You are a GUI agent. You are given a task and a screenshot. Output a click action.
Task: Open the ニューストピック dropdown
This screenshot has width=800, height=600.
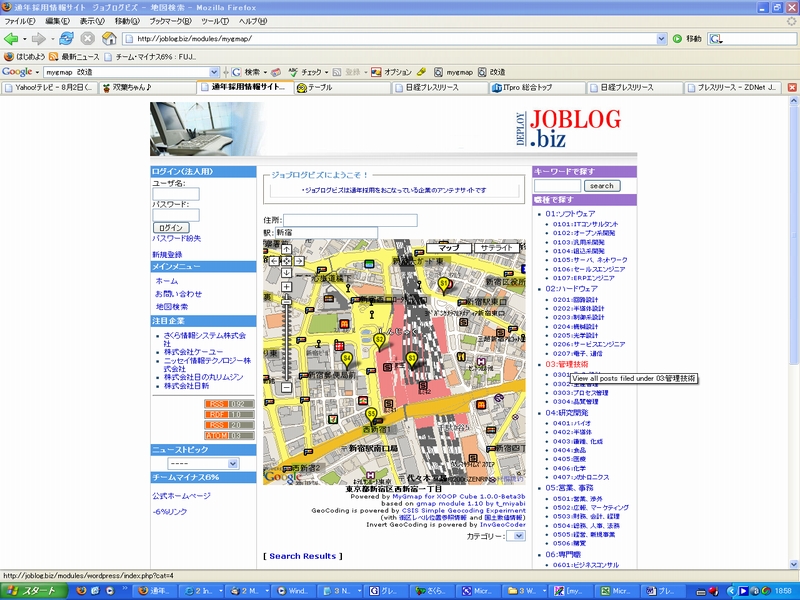(203, 464)
